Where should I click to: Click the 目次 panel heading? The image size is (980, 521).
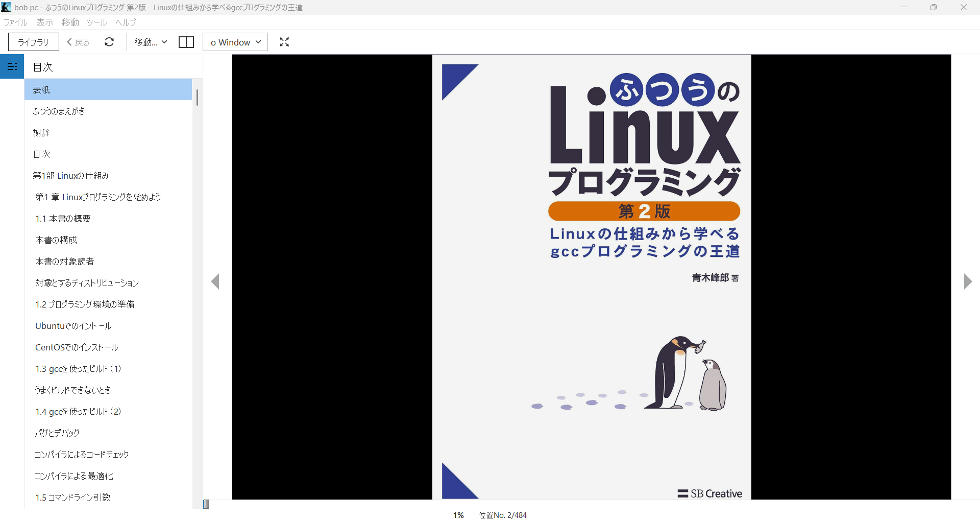(43, 67)
